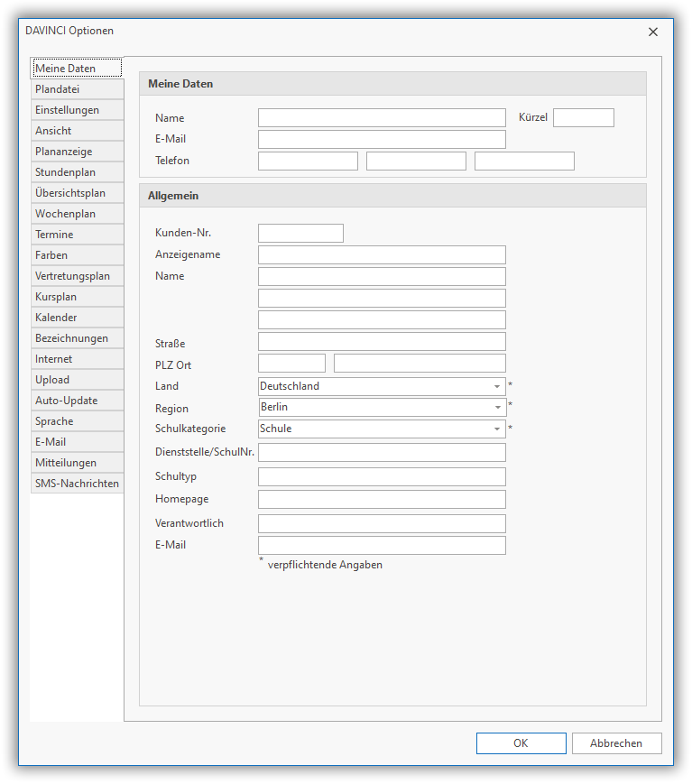
Task: Open the Einstellungen section
Action: [x=77, y=110]
